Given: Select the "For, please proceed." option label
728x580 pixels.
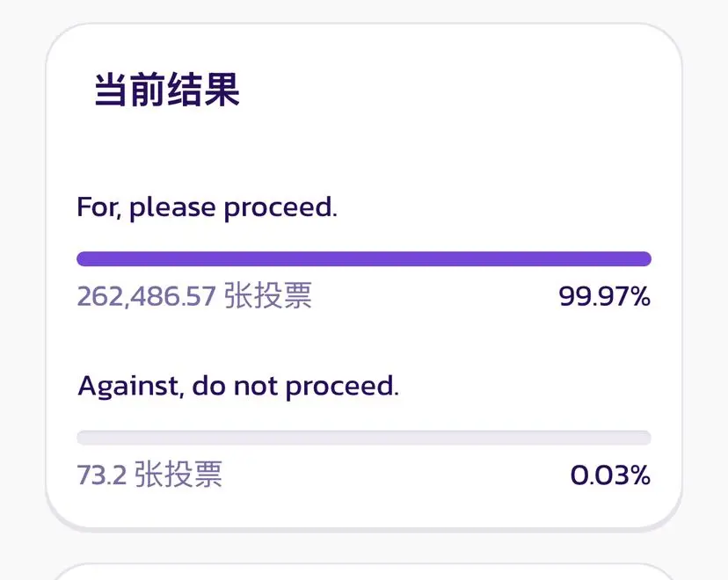Looking at the screenshot, I should point(207,208).
